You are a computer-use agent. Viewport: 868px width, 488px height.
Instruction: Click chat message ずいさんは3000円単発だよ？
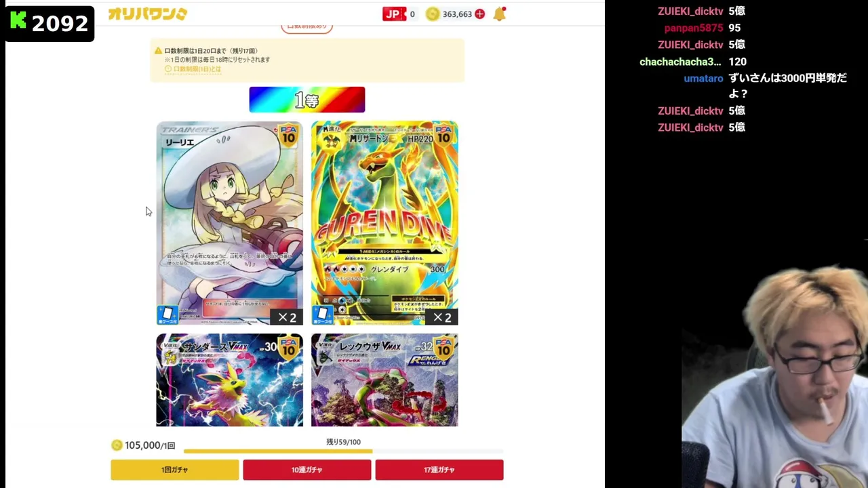[x=787, y=86]
